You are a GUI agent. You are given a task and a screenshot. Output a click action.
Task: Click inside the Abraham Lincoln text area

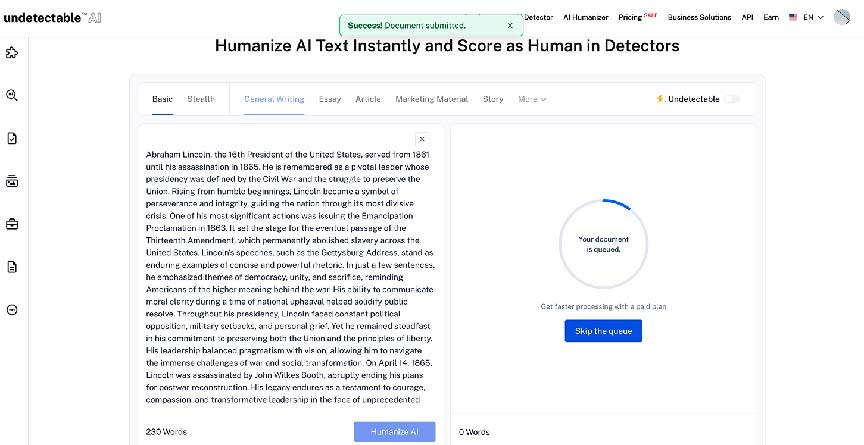[290, 277]
